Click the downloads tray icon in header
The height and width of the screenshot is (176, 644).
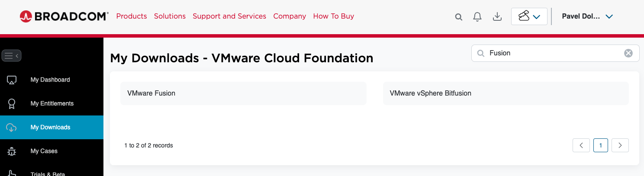point(497,17)
